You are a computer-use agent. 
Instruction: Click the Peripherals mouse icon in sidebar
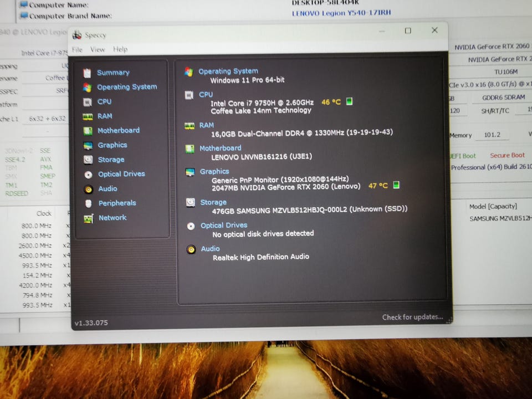point(89,203)
